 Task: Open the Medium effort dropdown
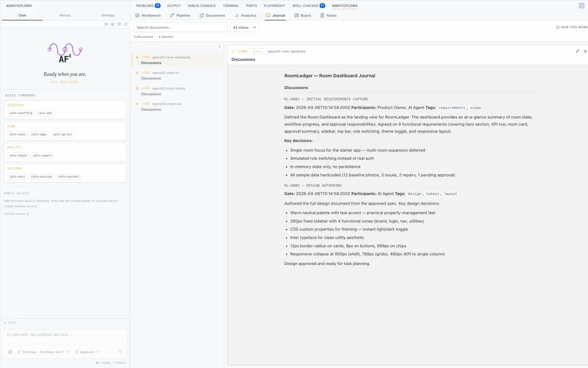pyautogui.click(x=87, y=352)
